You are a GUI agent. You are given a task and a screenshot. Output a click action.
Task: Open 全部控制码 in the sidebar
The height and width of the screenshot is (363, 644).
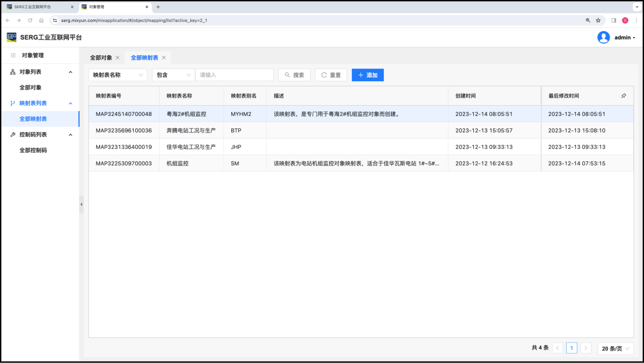click(x=33, y=150)
